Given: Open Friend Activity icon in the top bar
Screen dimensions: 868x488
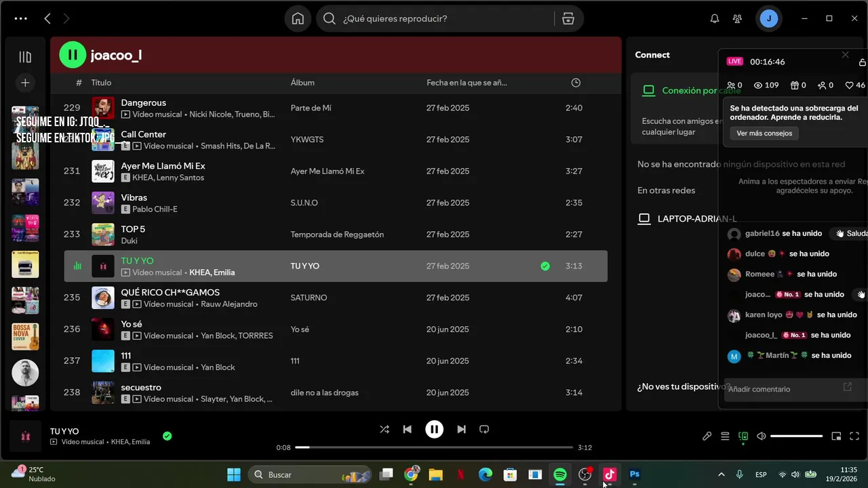Looking at the screenshot, I should coord(737,18).
